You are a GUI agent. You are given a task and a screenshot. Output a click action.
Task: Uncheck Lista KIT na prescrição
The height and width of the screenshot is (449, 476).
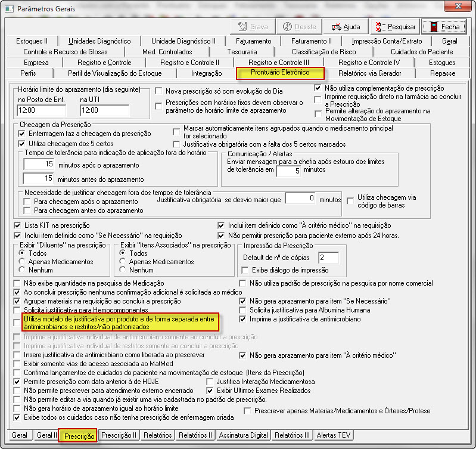[17, 225]
